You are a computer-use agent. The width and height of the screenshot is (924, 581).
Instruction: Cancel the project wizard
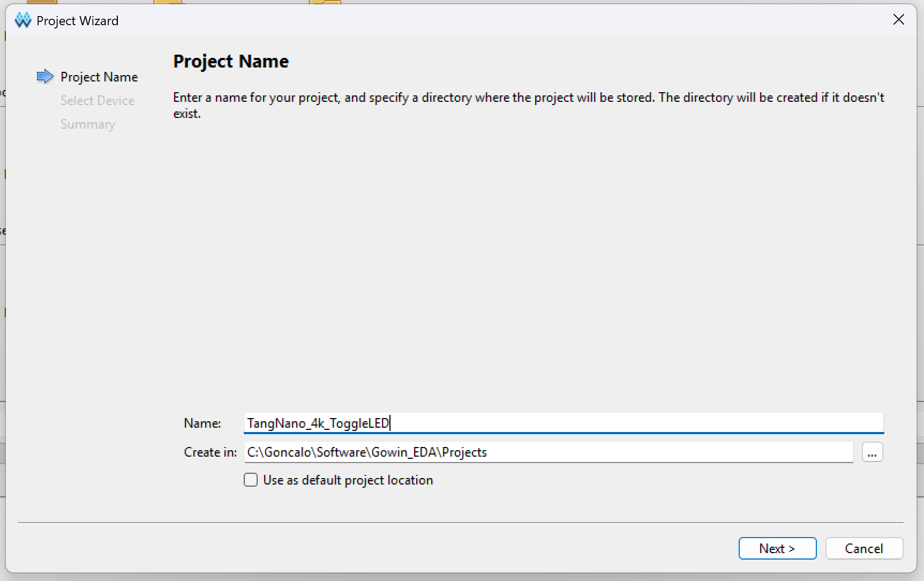864,548
